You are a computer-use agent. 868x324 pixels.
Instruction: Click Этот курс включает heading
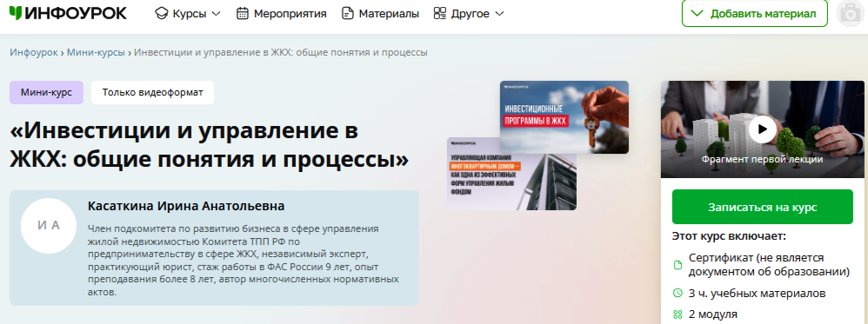[x=729, y=236]
